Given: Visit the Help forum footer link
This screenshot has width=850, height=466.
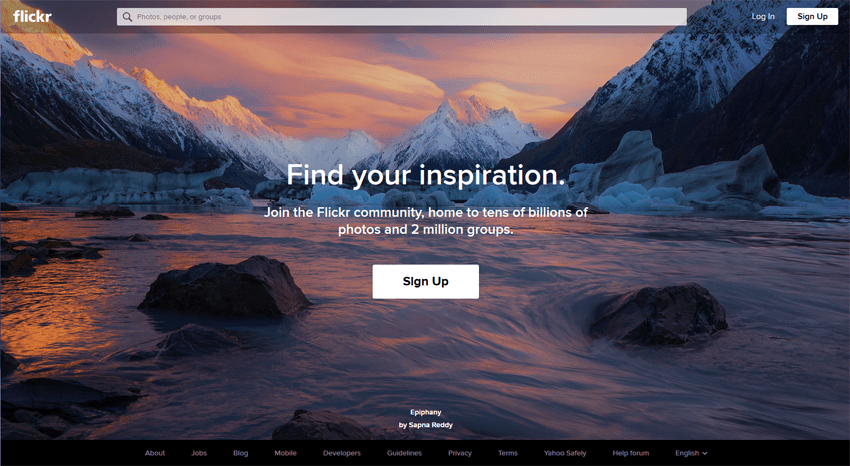Looking at the screenshot, I should click(631, 453).
